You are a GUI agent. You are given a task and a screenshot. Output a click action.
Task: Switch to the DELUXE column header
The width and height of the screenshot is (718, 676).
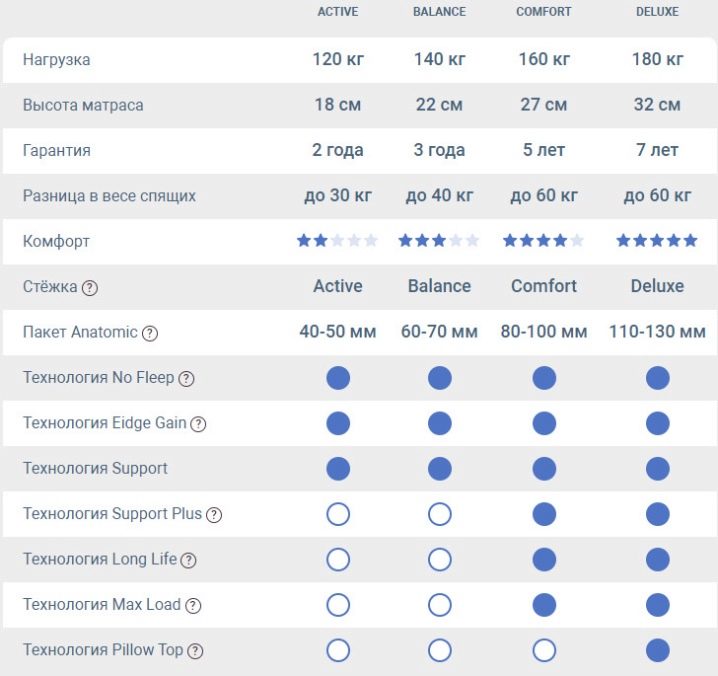tap(657, 12)
